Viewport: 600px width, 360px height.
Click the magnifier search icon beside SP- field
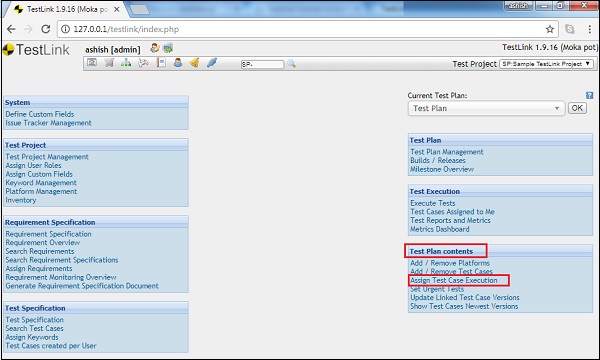click(x=292, y=64)
